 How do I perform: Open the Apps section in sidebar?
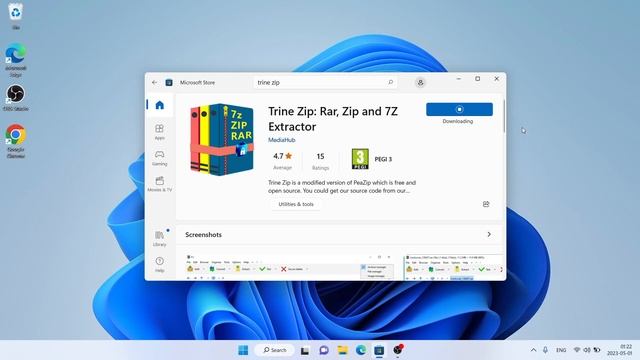coord(160,132)
